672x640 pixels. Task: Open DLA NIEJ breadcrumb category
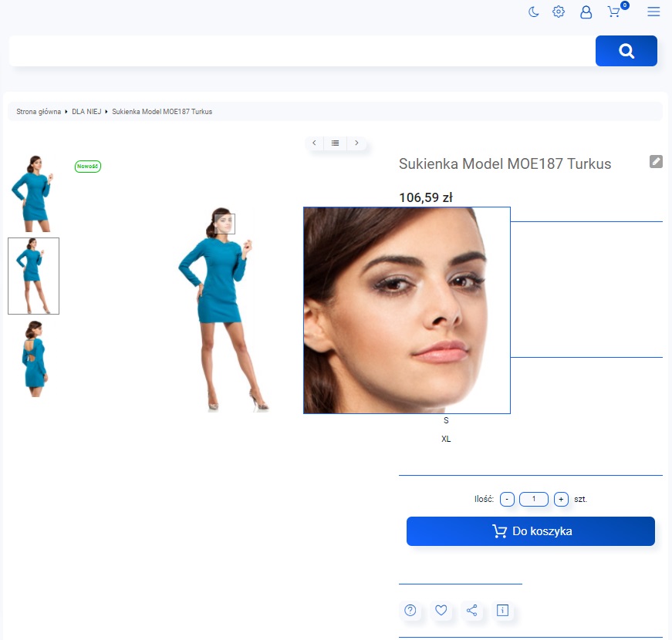[x=86, y=111]
